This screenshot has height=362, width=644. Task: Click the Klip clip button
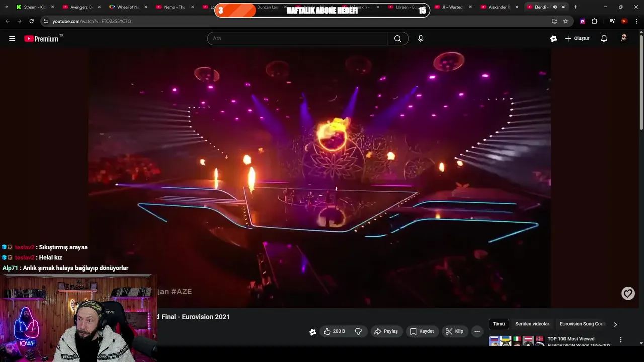(x=455, y=331)
